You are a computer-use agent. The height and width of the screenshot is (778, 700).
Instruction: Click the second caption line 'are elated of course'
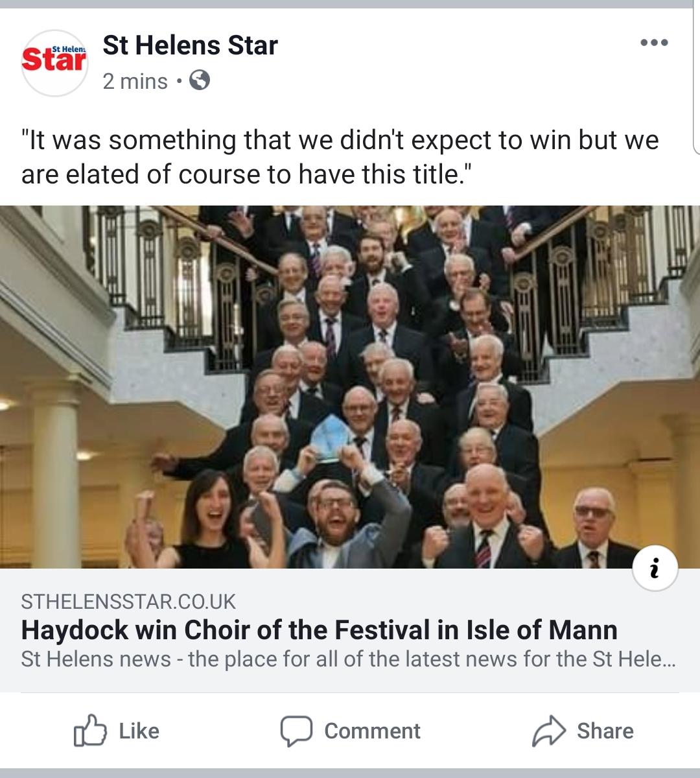click(243, 174)
